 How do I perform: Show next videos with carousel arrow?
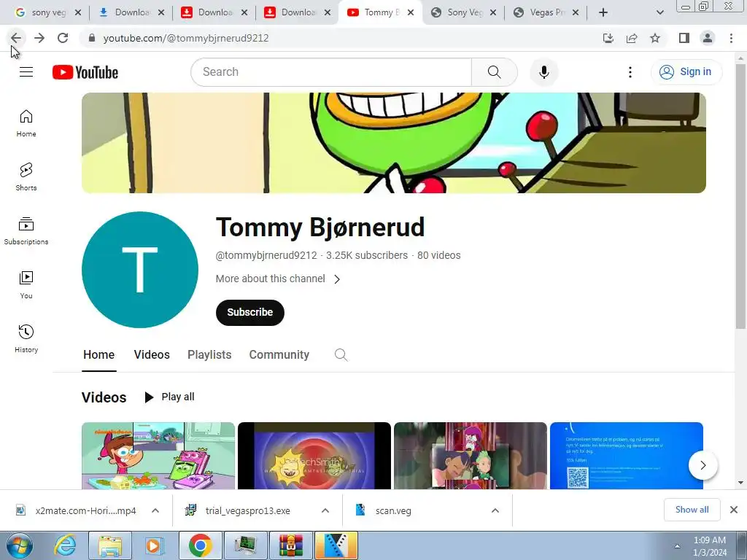pyautogui.click(x=703, y=465)
